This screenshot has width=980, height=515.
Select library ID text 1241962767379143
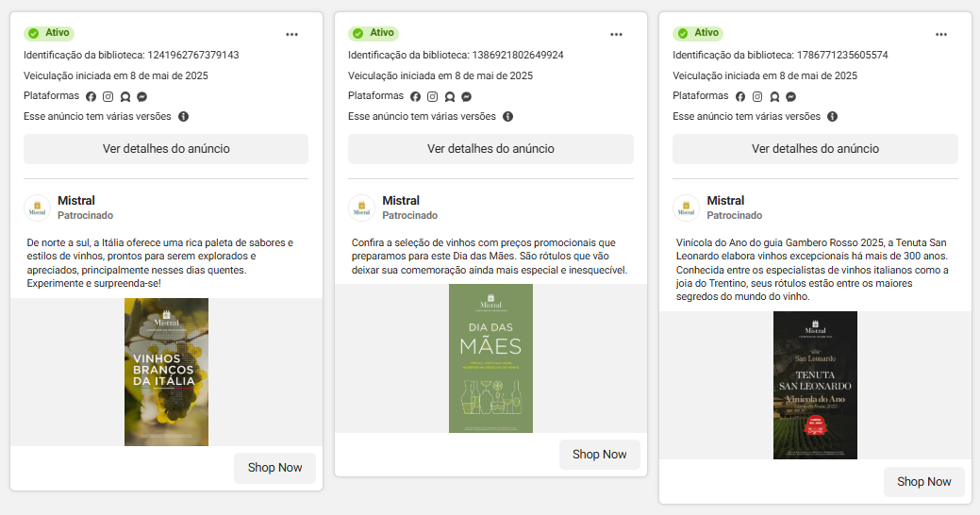(x=193, y=55)
